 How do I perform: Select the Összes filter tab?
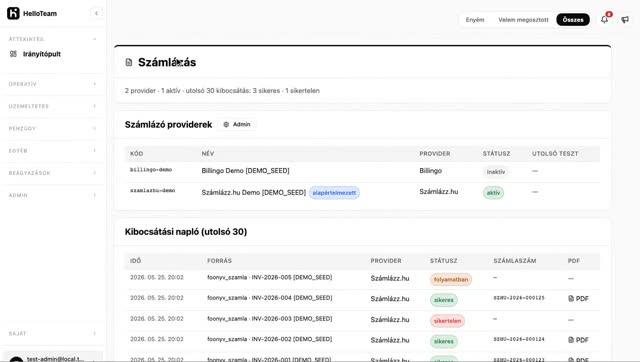[573, 20]
